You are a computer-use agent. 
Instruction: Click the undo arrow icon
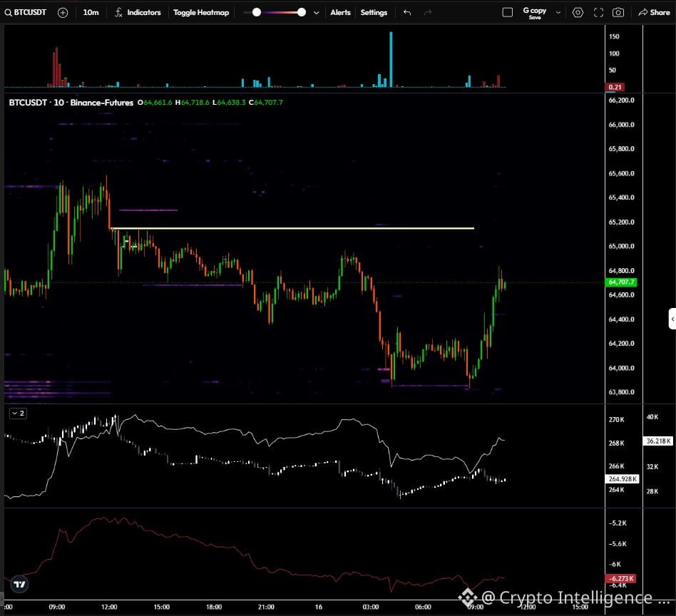[407, 13]
